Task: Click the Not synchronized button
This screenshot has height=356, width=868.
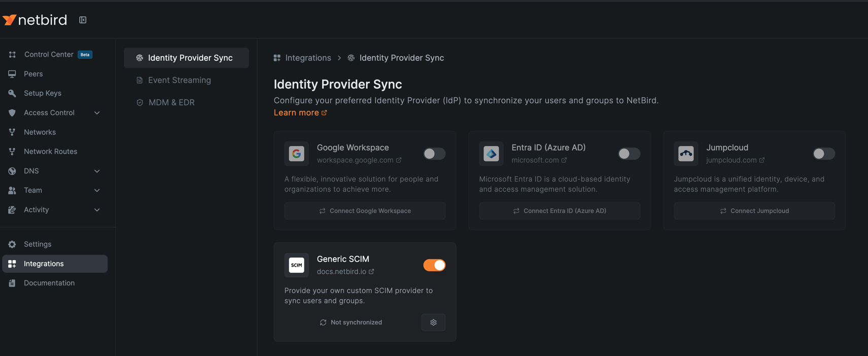Action: [x=351, y=323]
